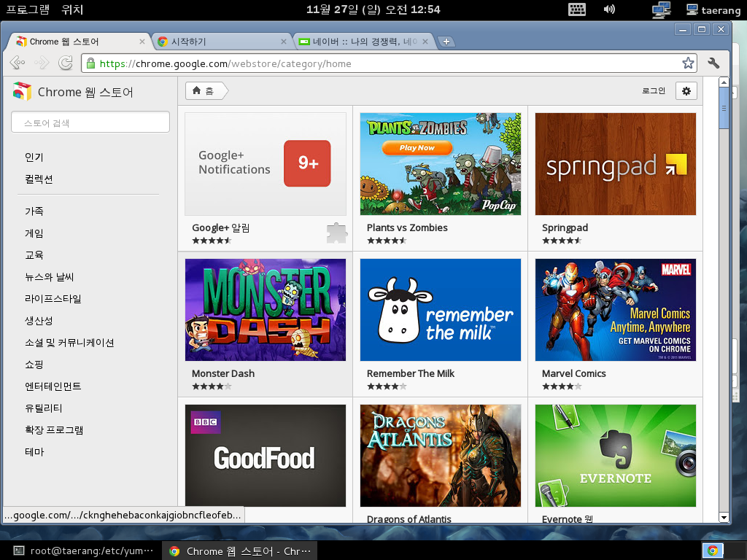Image resolution: width=747 pixels, height=560 pixels.
Task: Click the page scrollbar down arrow
Action: coord(724,518)
